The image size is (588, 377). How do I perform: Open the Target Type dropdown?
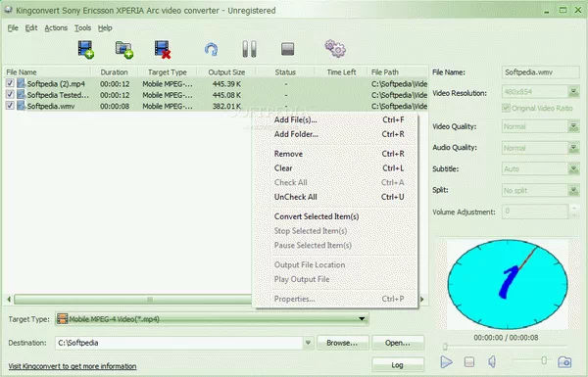pyautogui.click(x=362, y=319)
